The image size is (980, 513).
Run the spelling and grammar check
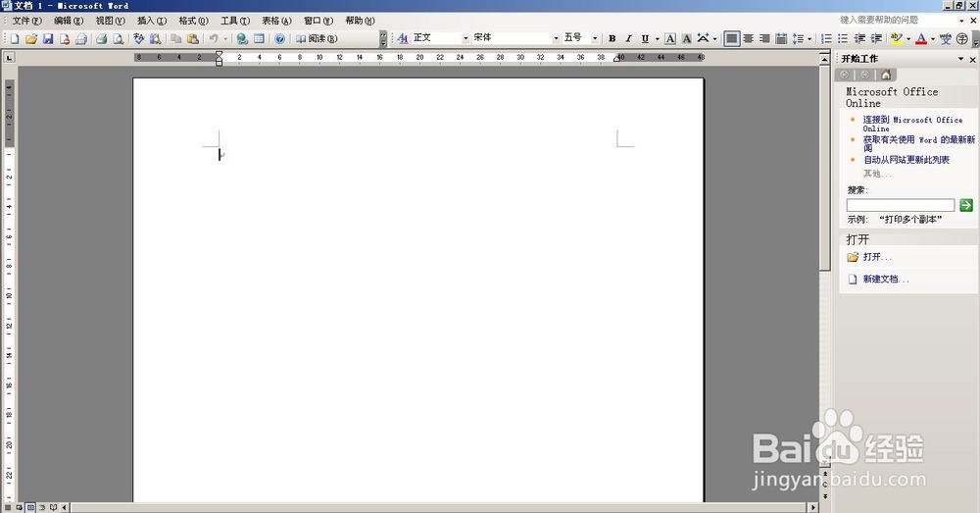pos(139,39)
